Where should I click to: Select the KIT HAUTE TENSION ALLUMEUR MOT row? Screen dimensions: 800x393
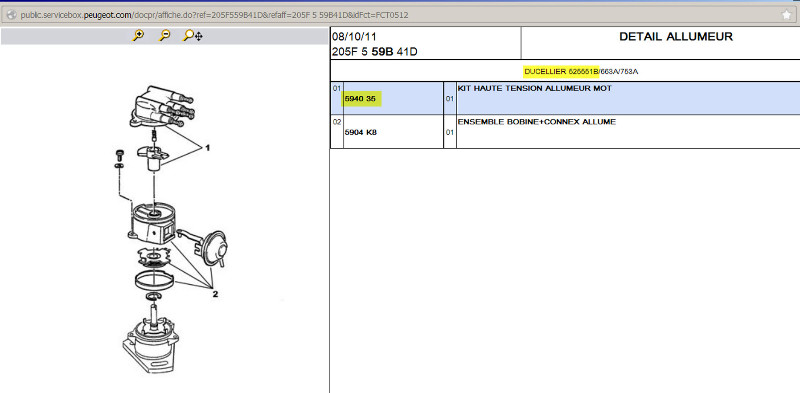(565, 97)
